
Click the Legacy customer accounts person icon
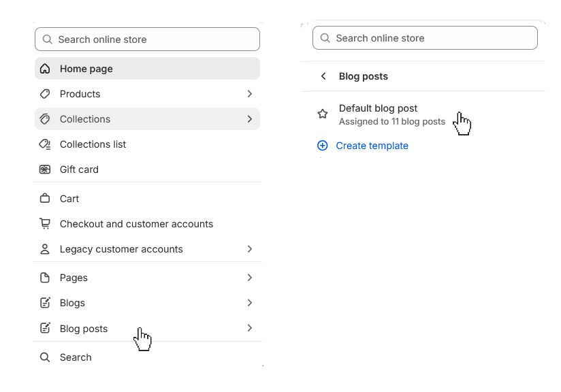pyautogui.click(x=45, y=249)
